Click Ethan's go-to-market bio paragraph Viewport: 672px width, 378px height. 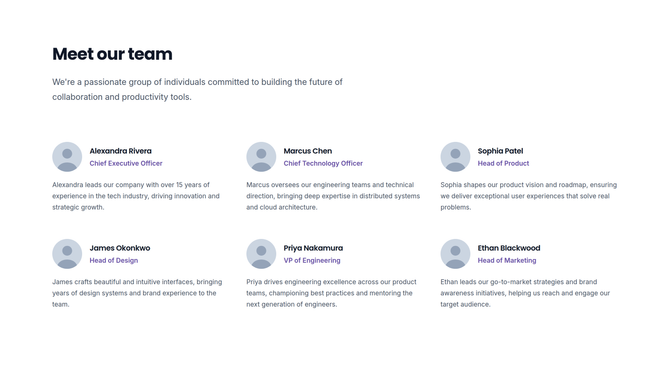[525, 293]
